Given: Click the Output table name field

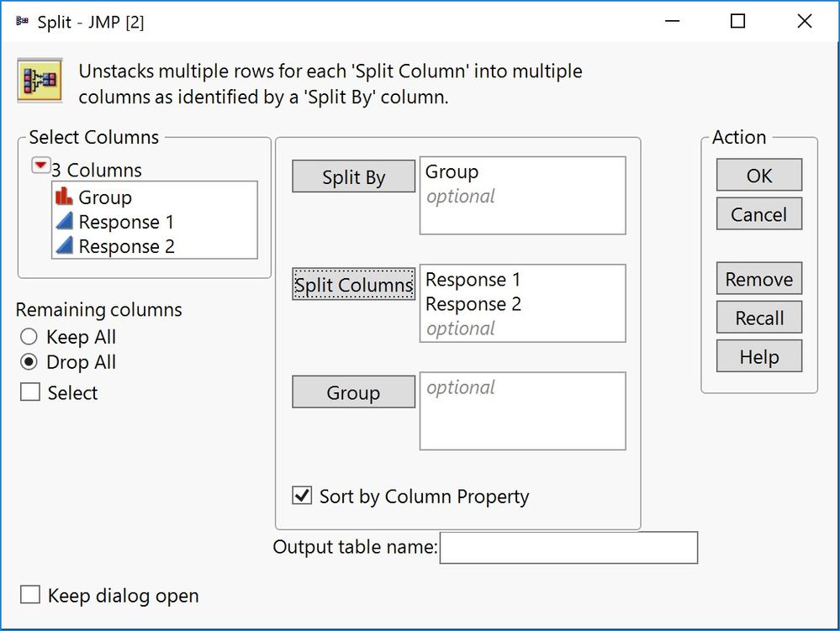Looking at the screenshot, I should 568,548.
